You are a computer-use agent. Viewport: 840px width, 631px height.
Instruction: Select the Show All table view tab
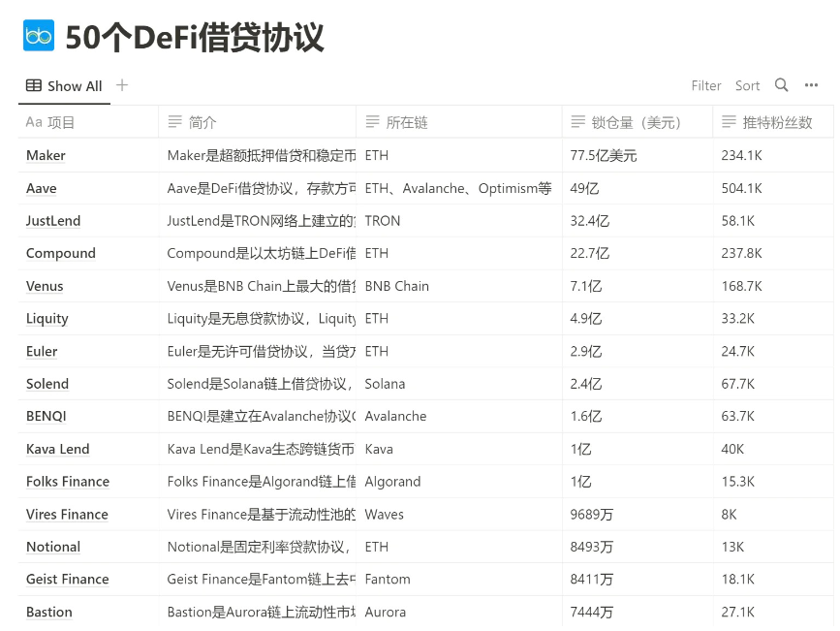tap(64, 85)
